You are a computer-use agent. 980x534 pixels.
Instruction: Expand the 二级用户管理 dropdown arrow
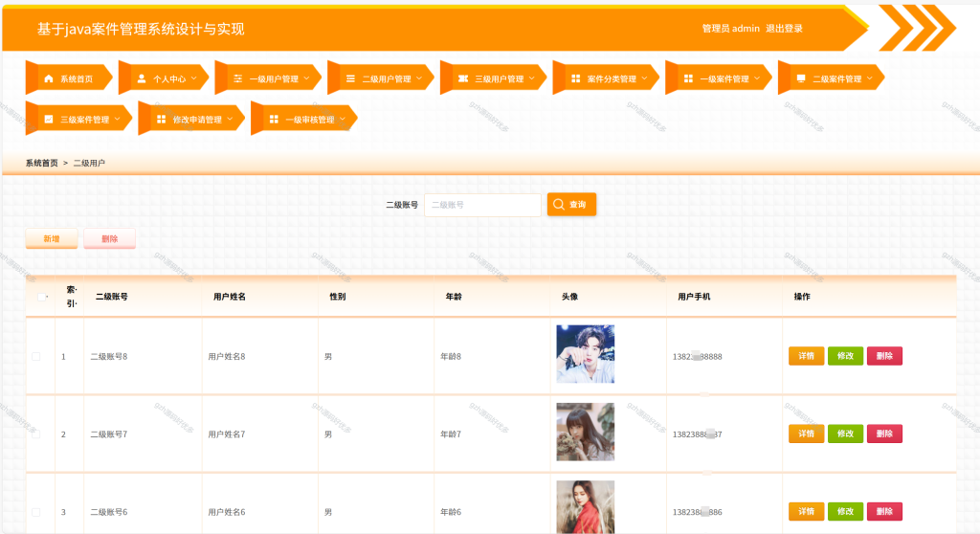[x=419, y=78]
